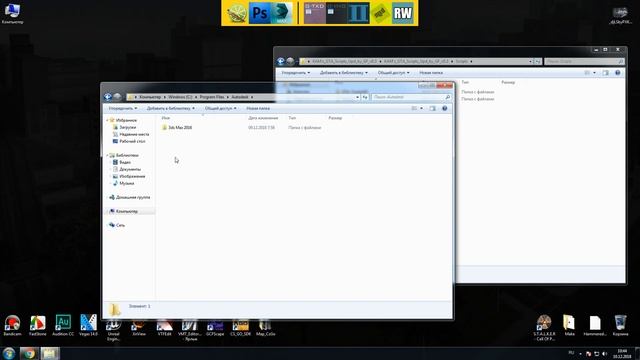Image resolution: width=640 pixels, height=360 pixels.
Task: Click New folder in the Scripts window
Action: coord(431,73)
